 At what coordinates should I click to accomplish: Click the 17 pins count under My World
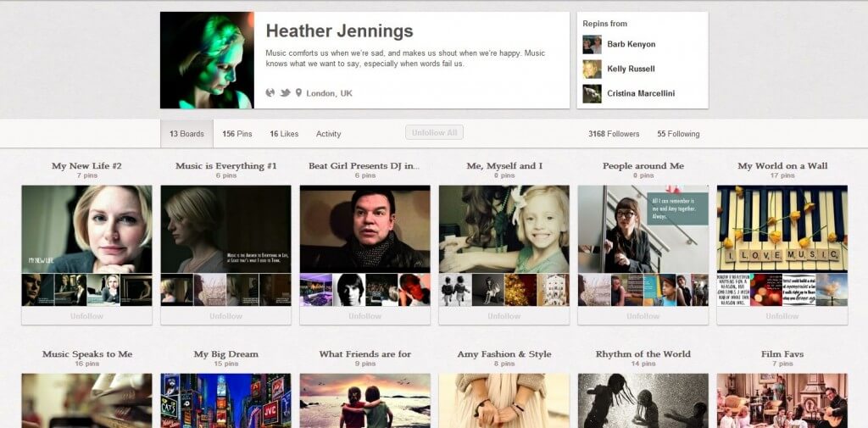[782, 175]
